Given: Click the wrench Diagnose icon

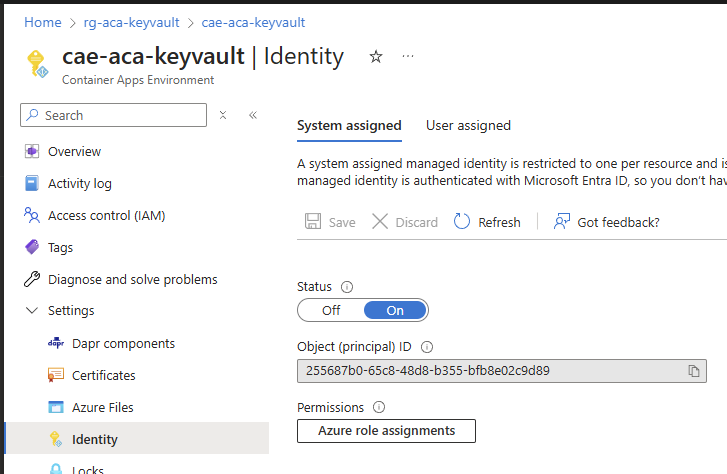Looking at the screenshot, I should tap(32, 279).
